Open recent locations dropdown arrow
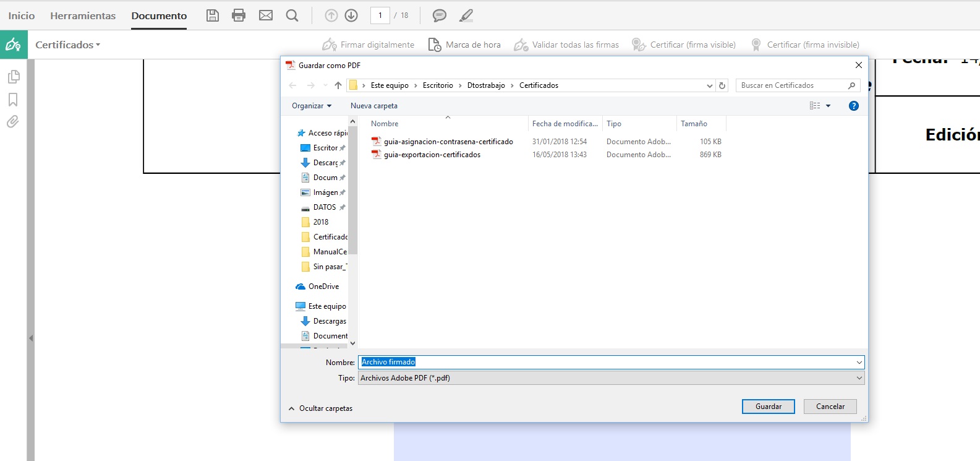 click(325, 85)
